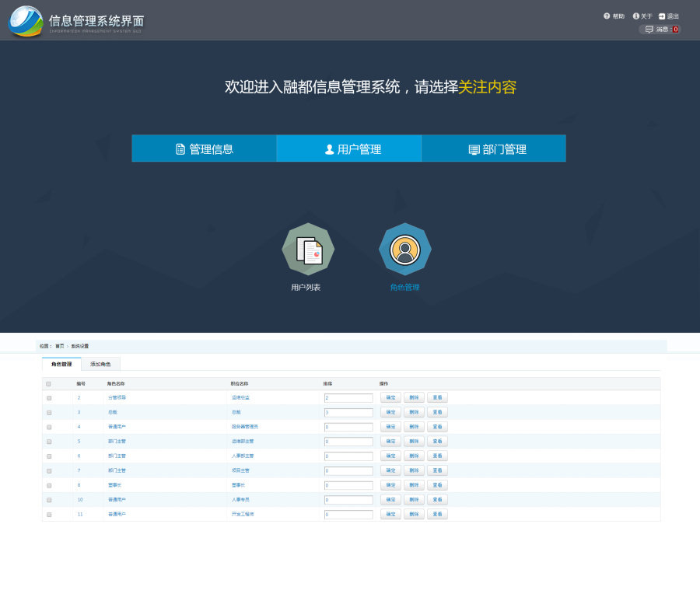Click 删除 button for 董事长 row
The width and height of the screenshot is (700, 608).
click(413, 485)
